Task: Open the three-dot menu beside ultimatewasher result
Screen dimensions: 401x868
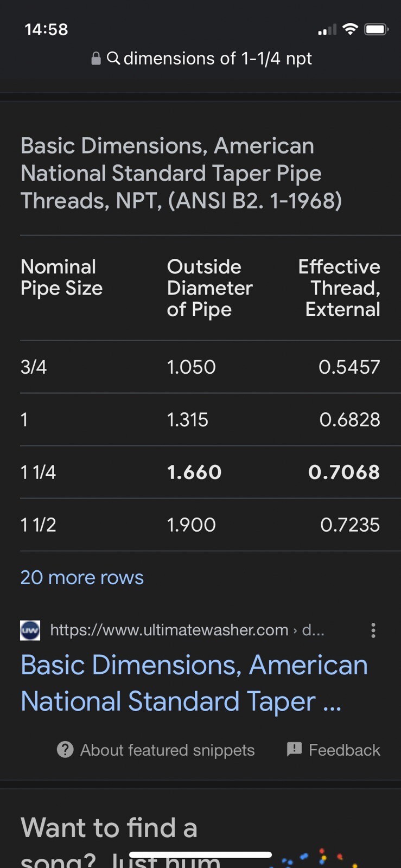Action: click(x=373, y=630)
